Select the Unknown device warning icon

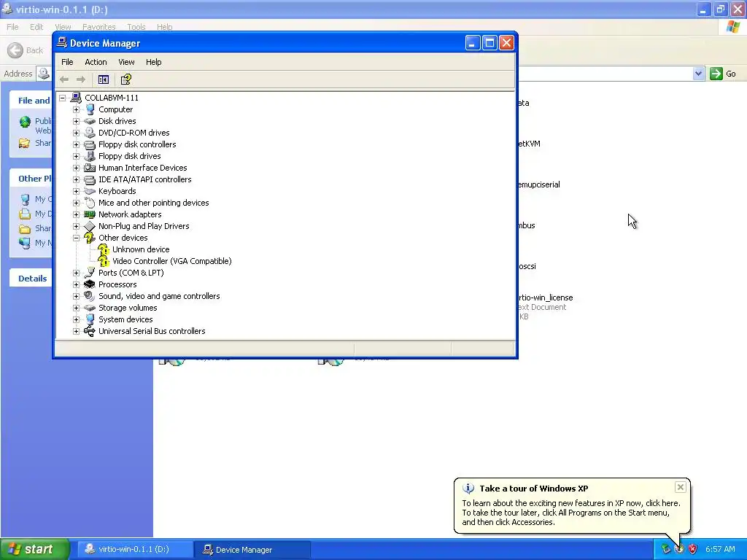(x=104, y=249)
